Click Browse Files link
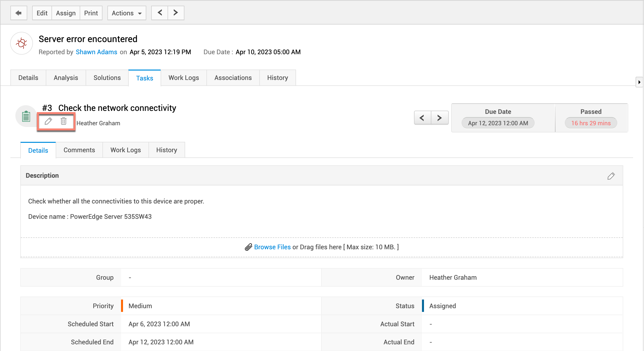644x351 pixels. (x=272, y=247)
